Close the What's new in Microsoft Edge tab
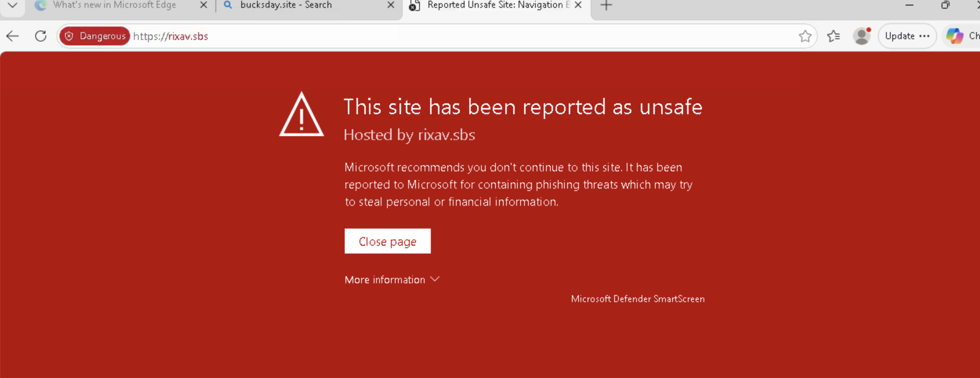Viewport: 980px width, 378px height. tap(203, 5)
